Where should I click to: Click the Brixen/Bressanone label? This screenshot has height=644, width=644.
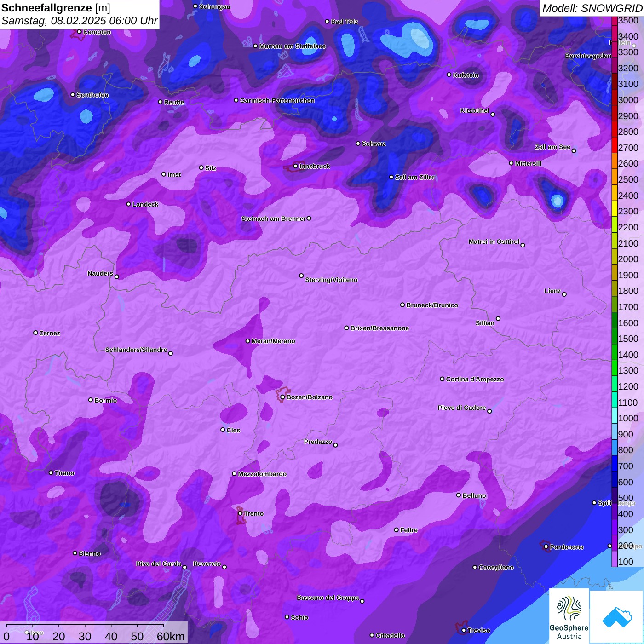(x=379, y=328)
